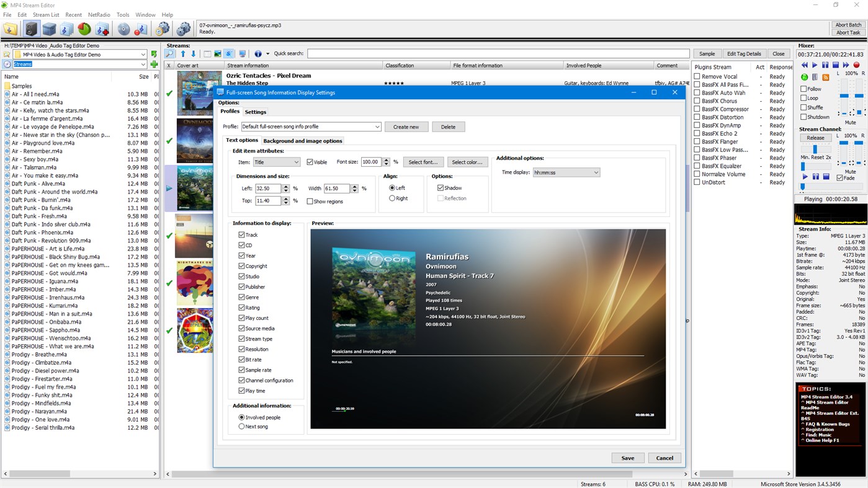This screenshot has height=488, width=868.
Task: Open the Time display hh:mm:ss dropdown
Action: click(566, 172)
